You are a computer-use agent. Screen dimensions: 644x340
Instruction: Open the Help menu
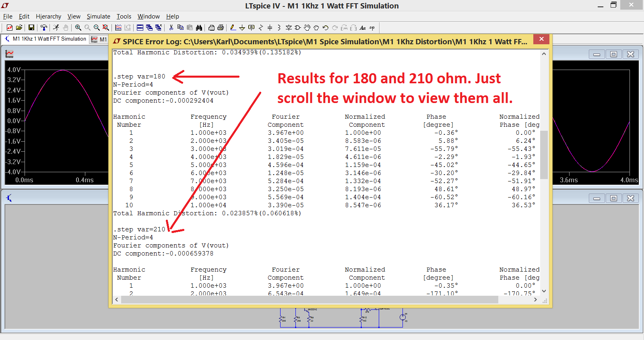(172, 16)
